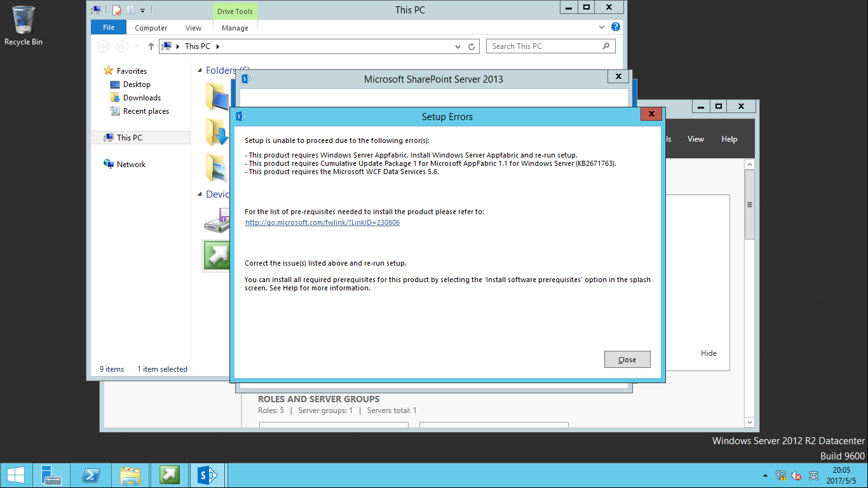Viewport: 868px width, 488px height.
Task: Switch to the SharePoint setup taskbar icon
Action: (208, 475)
